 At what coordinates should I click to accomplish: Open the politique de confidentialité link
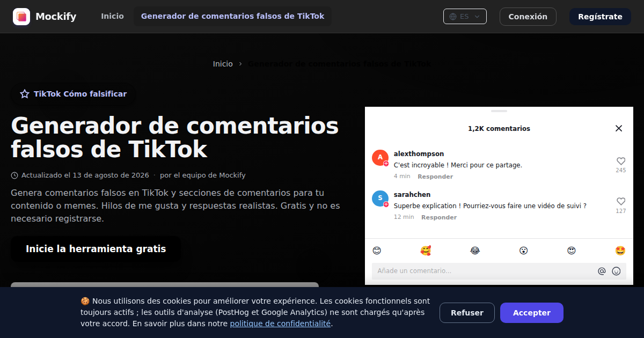coord(280,324)
